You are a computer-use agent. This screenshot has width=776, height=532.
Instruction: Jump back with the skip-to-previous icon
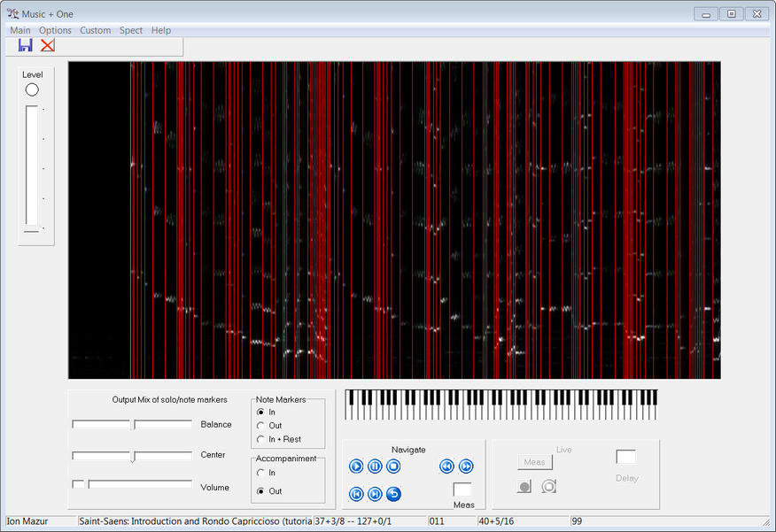[356, 494]
